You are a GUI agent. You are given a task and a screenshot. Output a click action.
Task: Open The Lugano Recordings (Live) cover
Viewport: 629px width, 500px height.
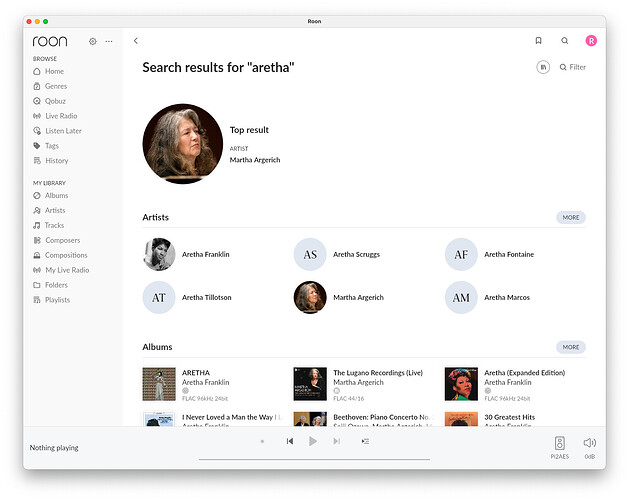click(x=310, y=384)
